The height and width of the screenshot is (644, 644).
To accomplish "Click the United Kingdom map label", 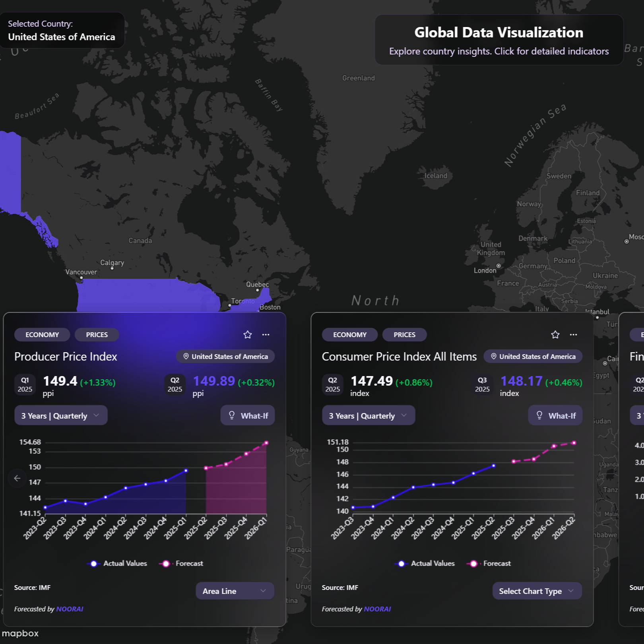I will coord(491,248).
